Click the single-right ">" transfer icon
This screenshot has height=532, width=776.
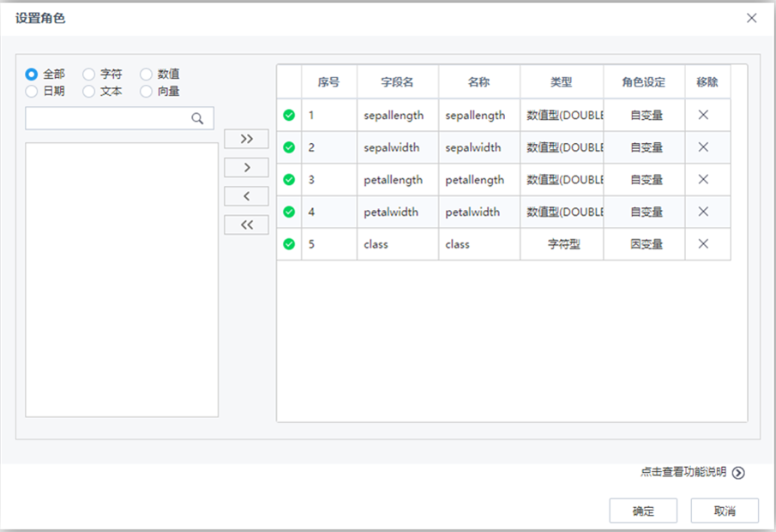[246, 167]
